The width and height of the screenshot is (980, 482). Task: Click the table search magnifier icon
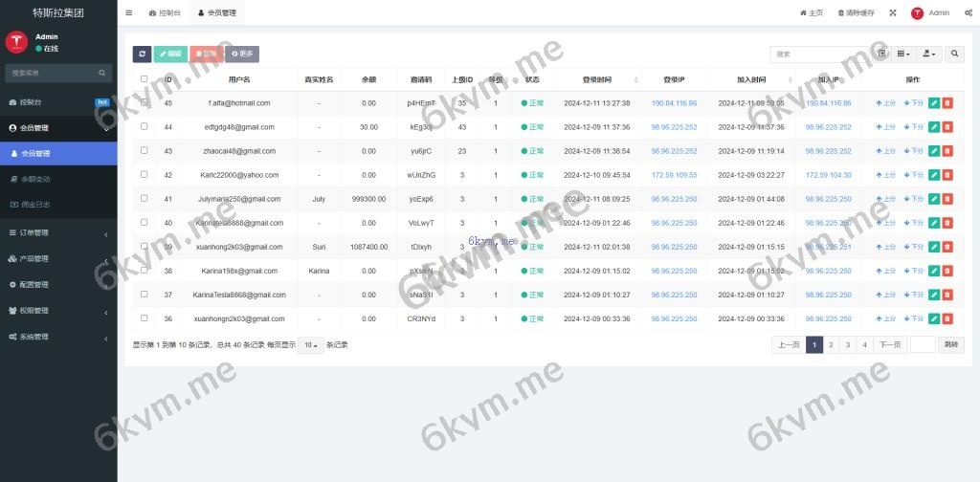pos(954,55)
